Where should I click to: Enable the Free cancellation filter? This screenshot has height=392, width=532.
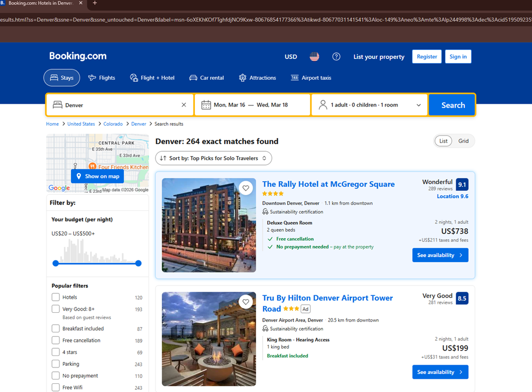click(56, 340)
